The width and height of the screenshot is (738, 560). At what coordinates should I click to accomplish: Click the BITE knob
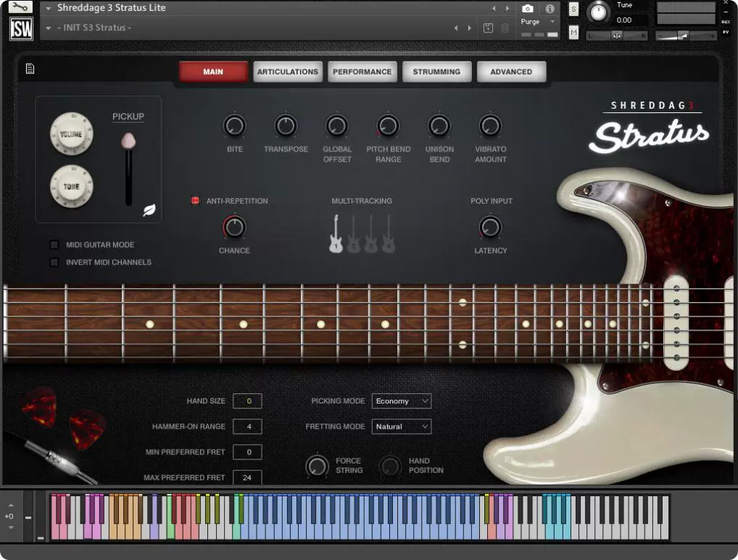pyautogui.click(x=234, y=126)
